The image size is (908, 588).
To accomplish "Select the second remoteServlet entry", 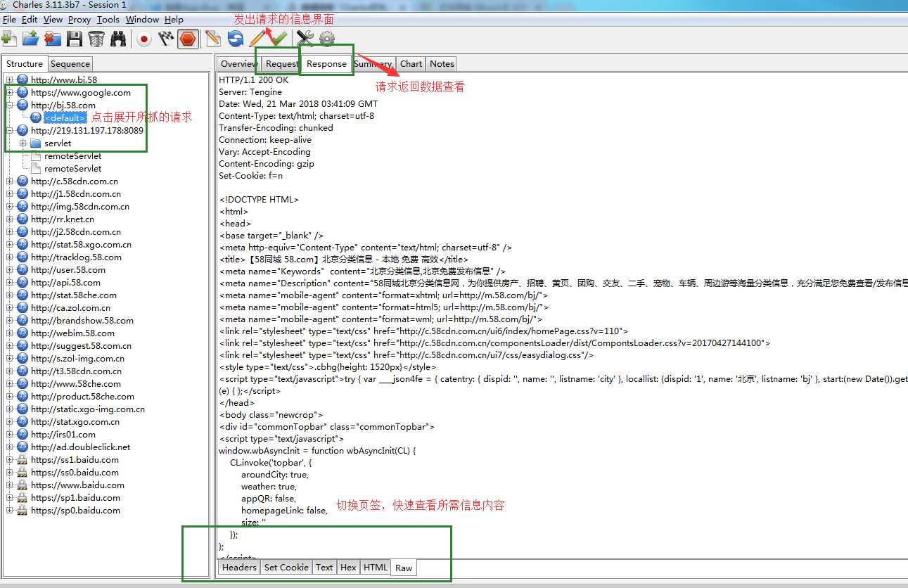I will tap(72, 169).
